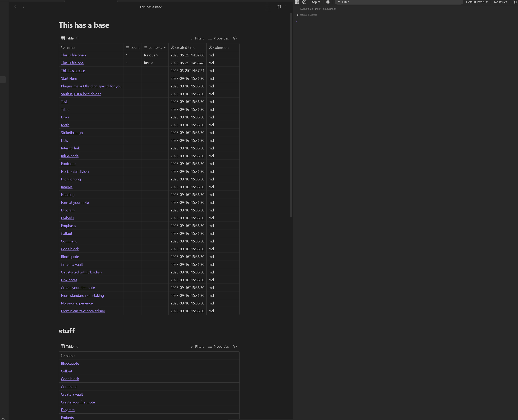
Task: Open the Footnote note
Action: [68, 163]
